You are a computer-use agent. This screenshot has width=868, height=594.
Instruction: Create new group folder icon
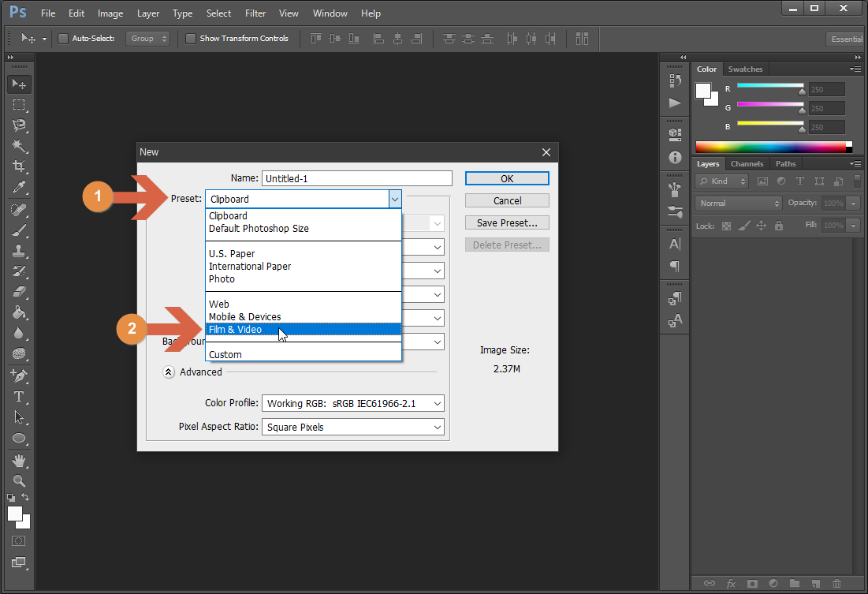795,584
